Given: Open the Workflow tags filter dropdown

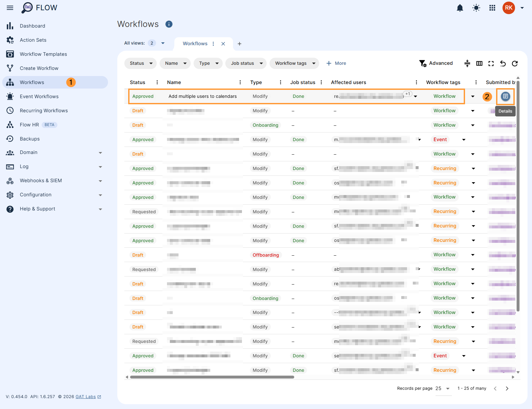Looking at the screenshot, I should coord(294,63).
